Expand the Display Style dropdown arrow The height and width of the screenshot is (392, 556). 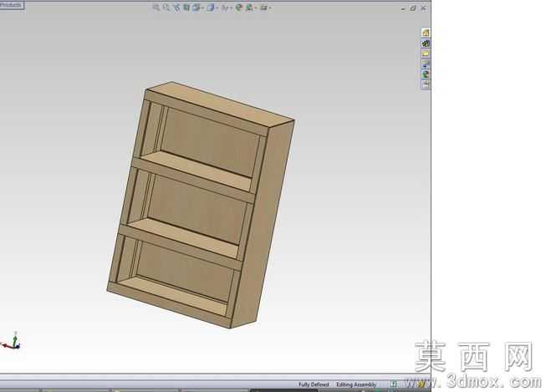217,8
